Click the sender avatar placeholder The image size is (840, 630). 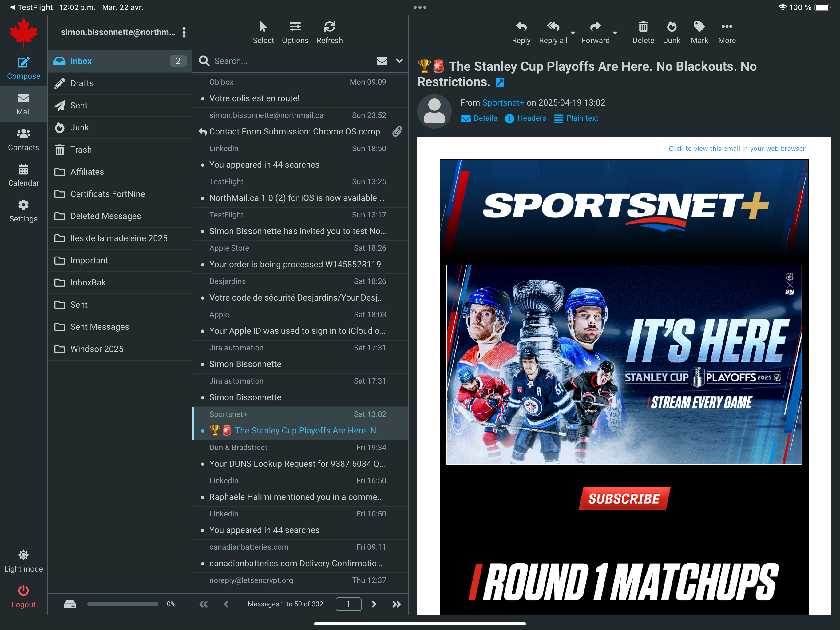434,111
